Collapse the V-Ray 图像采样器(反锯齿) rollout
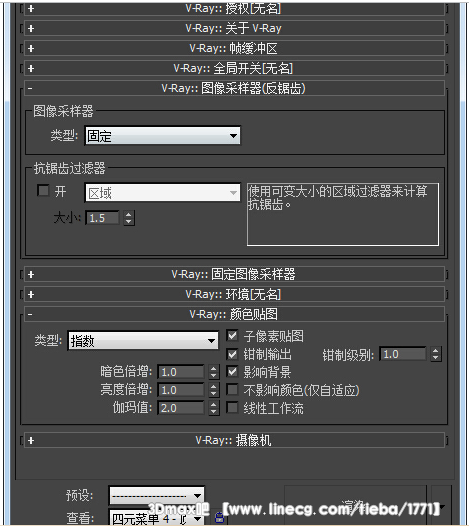Image resolution: width=469 pixels, height=526 pixels. click(x=234, y=89)
